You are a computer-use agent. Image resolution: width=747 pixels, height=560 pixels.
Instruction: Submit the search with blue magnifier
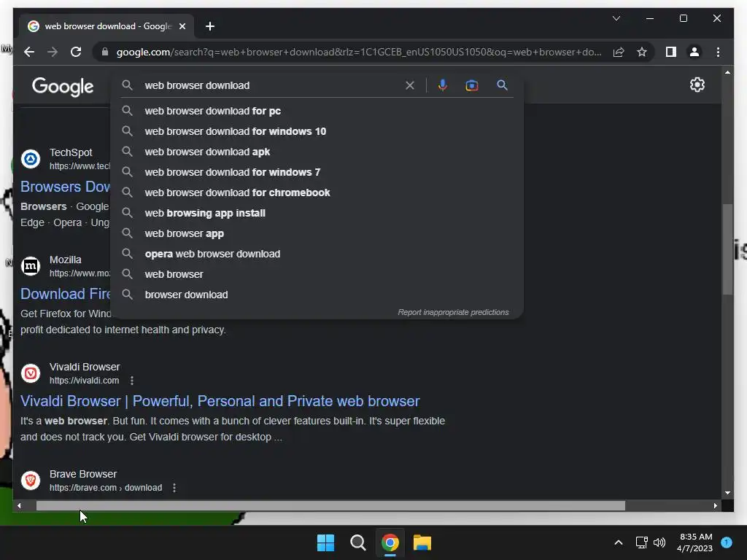(x=502, y=85)
